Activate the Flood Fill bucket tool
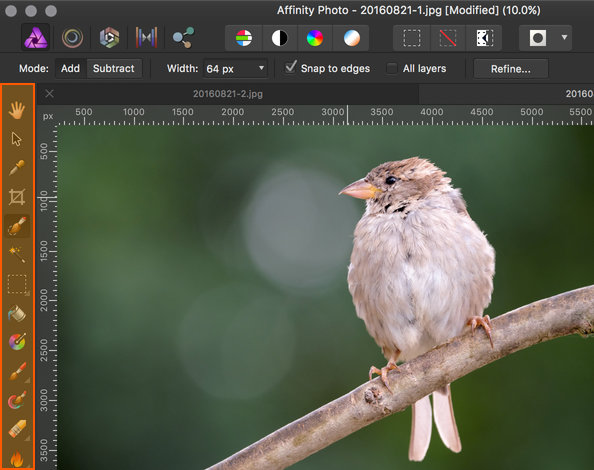 [x=17, y=314]
